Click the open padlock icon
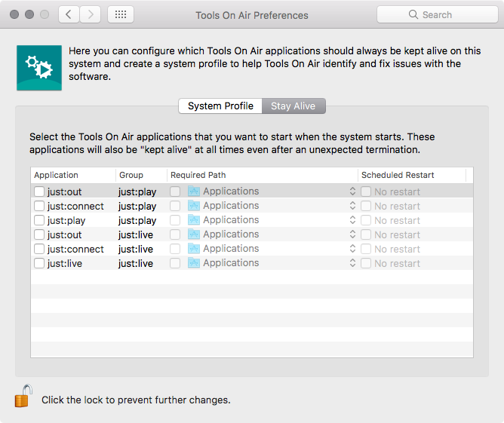The image size is (504, 423). click(24, 396)
